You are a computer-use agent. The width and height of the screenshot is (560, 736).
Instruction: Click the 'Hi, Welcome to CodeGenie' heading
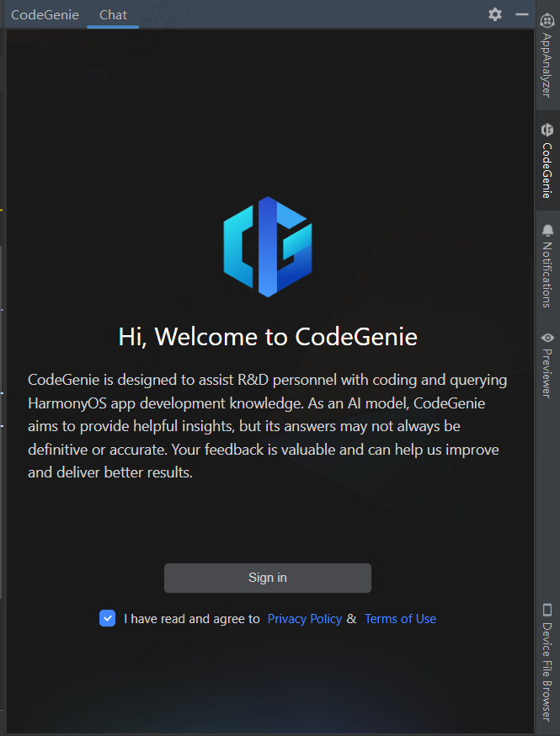[268, 337]
